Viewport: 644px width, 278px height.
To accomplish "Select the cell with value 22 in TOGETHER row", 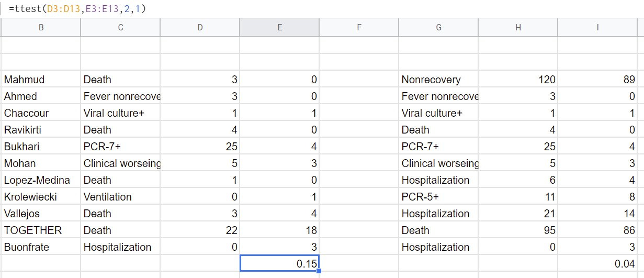I will pyautogui.click(x=200, y=230).
